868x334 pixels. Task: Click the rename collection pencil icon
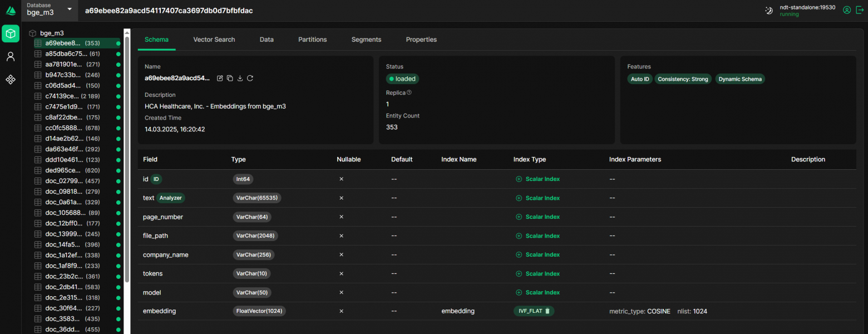[x=220, y=78]
